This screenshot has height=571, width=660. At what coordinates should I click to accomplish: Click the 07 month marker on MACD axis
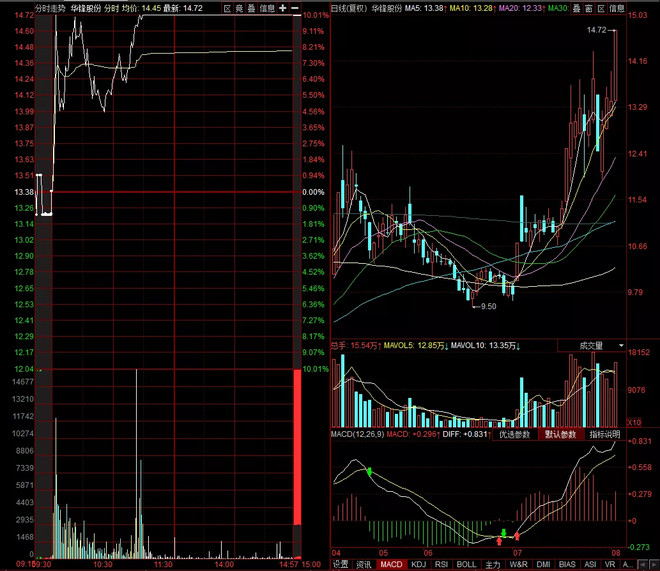click(517, 552)
